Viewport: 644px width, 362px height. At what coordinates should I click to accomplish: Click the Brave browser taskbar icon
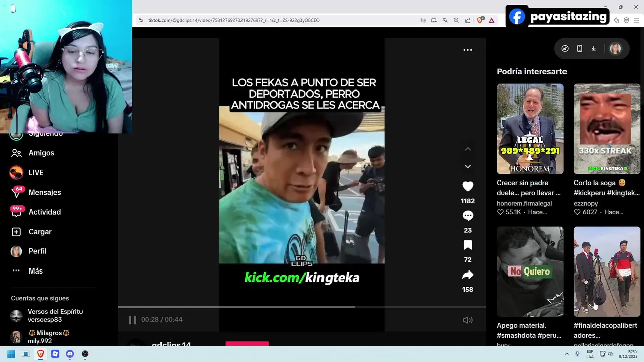[x=40, y=354]
